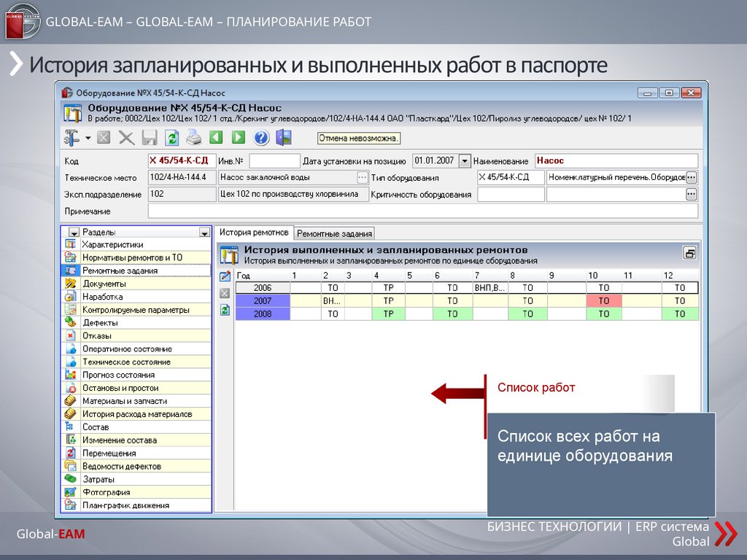Click the Затраты money icon
This screenshot has width=747, height=560.
tap(71, 479)
